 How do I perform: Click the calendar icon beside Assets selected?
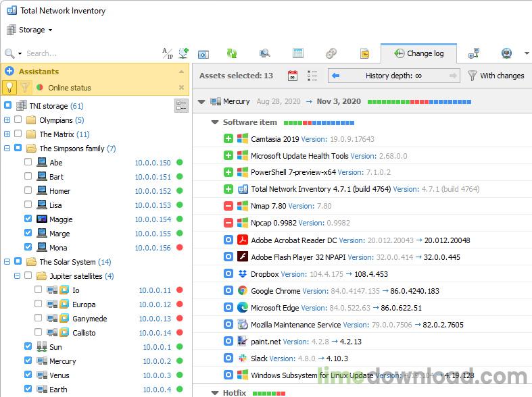[x=293, y=76]
